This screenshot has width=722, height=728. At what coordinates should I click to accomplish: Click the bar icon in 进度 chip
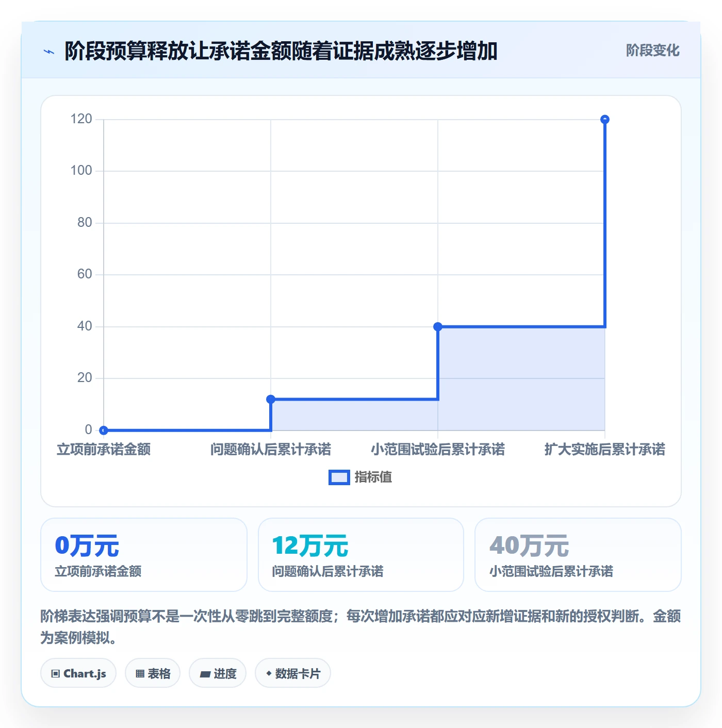(205, 674)
